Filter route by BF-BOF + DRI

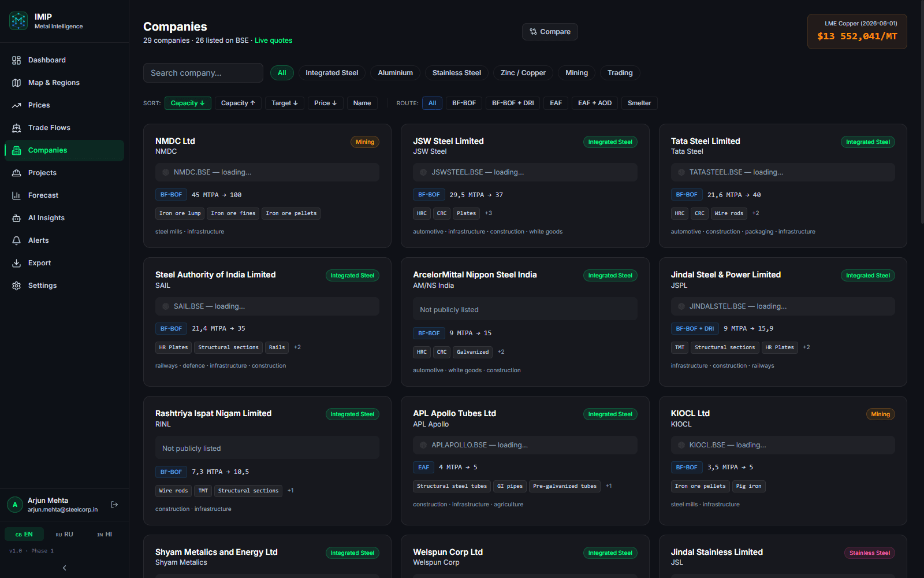(513, 103)
